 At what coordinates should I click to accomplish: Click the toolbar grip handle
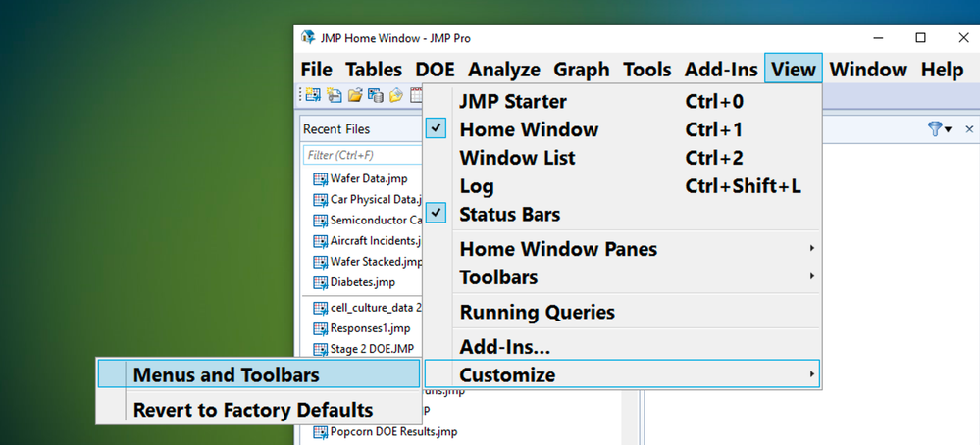click(300, 95)
